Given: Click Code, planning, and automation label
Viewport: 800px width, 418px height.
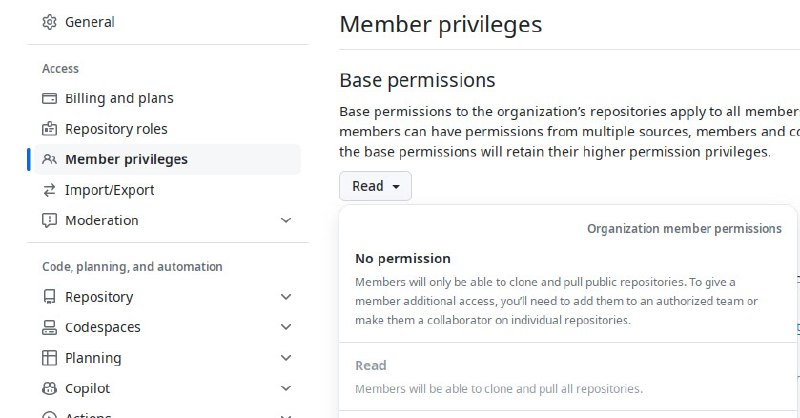Looking at the screenshot, I should (132, 267).
